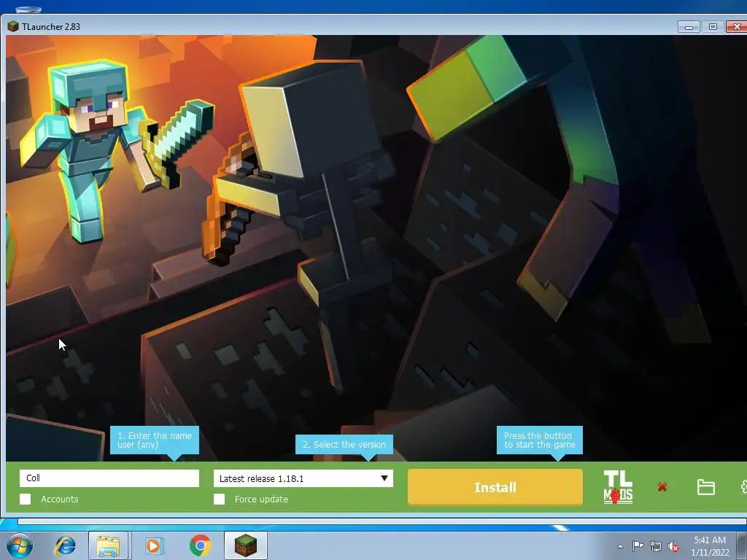
Task: Click the red X icon in bottom bar
Action: click(x=662, y=487)
